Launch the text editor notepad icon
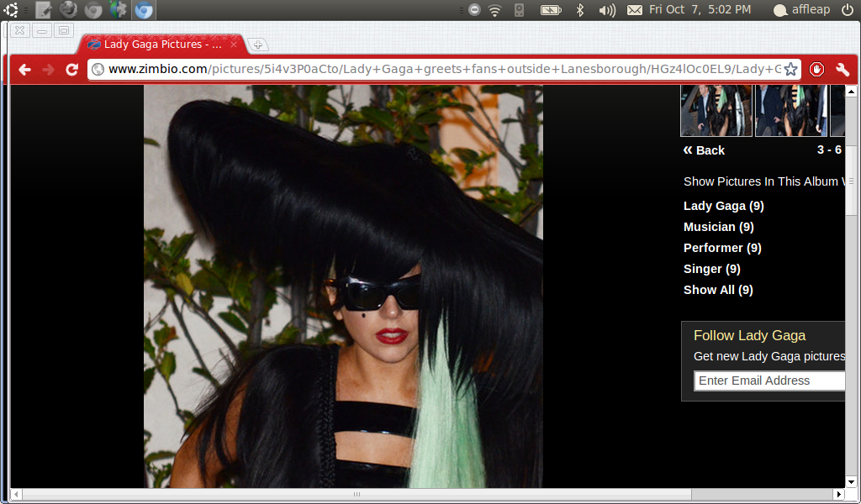861x504 pixels. pyautogui.click(x=44, y=9)
